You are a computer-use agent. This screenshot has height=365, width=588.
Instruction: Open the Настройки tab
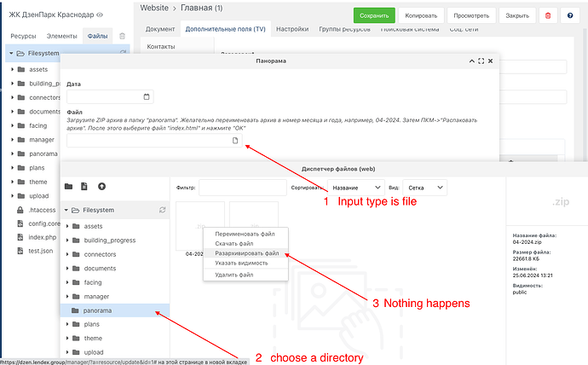click(292, 29)
